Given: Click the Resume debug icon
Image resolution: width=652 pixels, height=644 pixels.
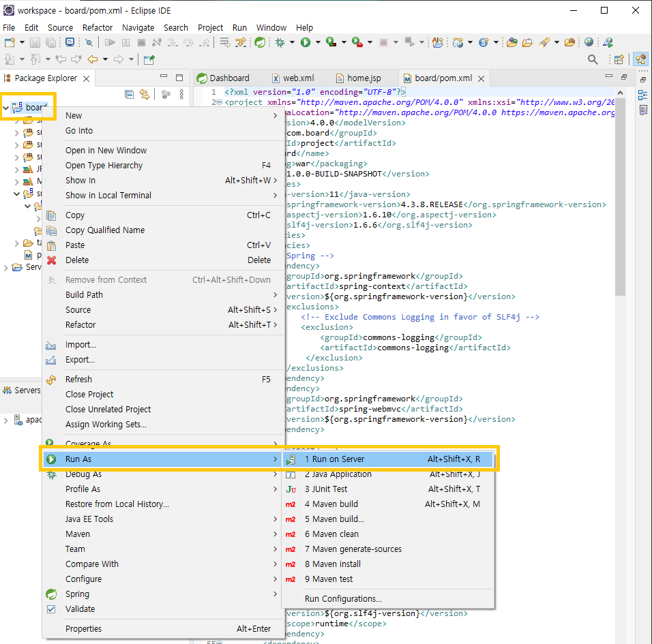Looking at the screenshot, I should point(110,42).
